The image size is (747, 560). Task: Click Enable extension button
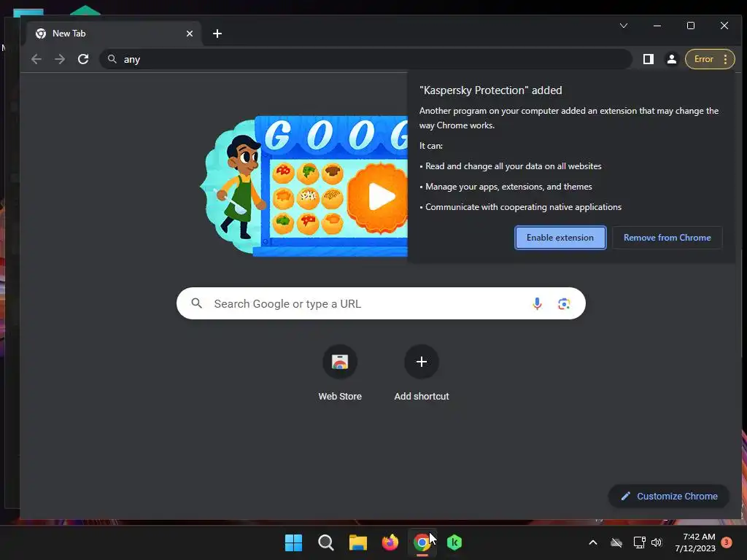[x=560, y=238]
